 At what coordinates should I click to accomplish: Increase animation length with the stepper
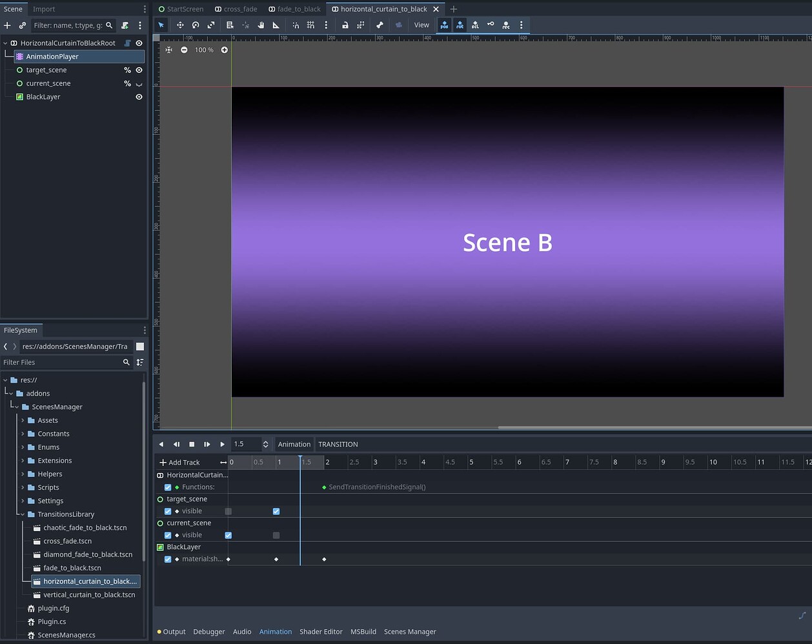click(x=265, y=441)
